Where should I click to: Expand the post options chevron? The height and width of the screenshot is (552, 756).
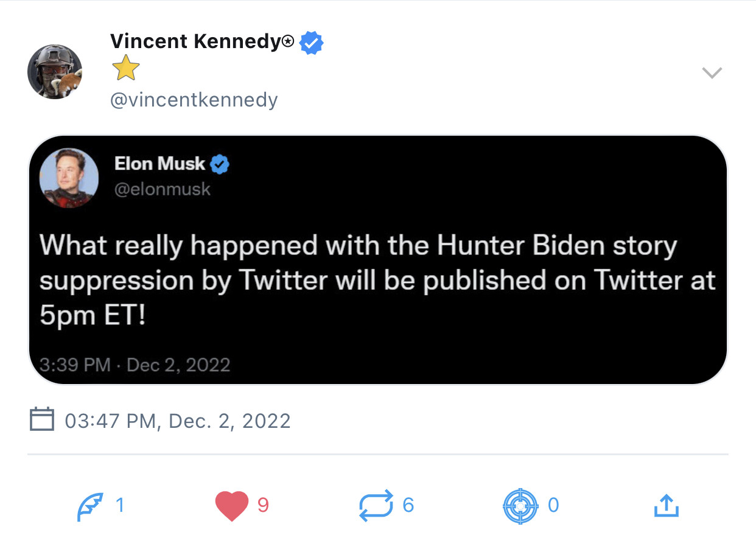coord(712,73)
